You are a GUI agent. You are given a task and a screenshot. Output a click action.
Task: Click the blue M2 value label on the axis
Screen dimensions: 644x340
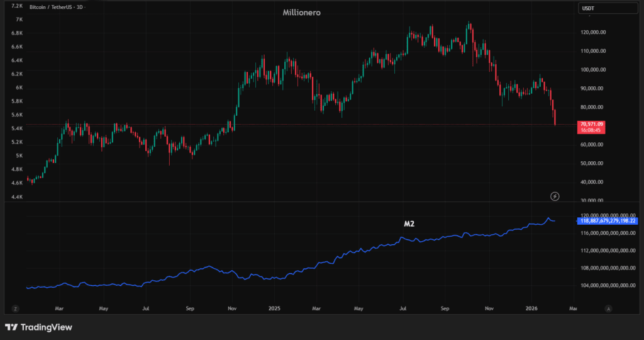point(607,221)
